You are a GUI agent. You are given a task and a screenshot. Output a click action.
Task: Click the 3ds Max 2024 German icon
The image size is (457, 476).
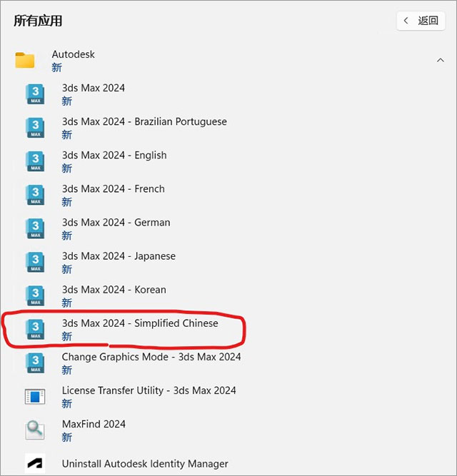(x=36, y=229)
